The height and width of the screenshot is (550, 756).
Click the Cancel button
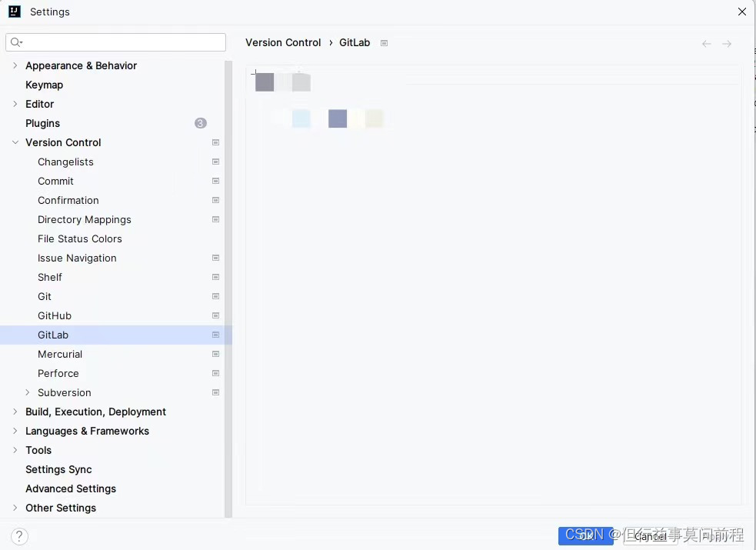coord(650,536)
